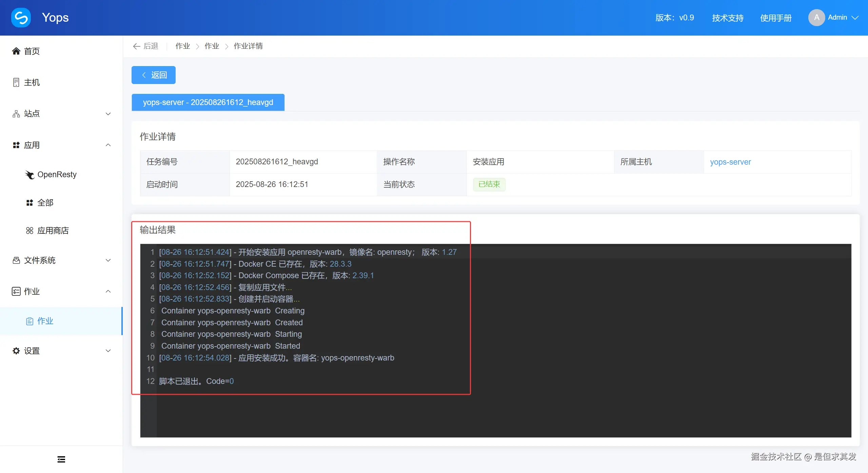868x473 pixels.
Task: Open 使用手册 from the header
Action: click(x=776, y=18)
